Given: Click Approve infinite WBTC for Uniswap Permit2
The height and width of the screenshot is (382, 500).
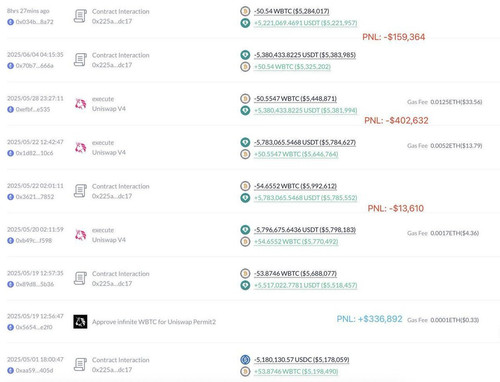Looking at the screenshot, I should pyautogui.click(x=154, y=322).
